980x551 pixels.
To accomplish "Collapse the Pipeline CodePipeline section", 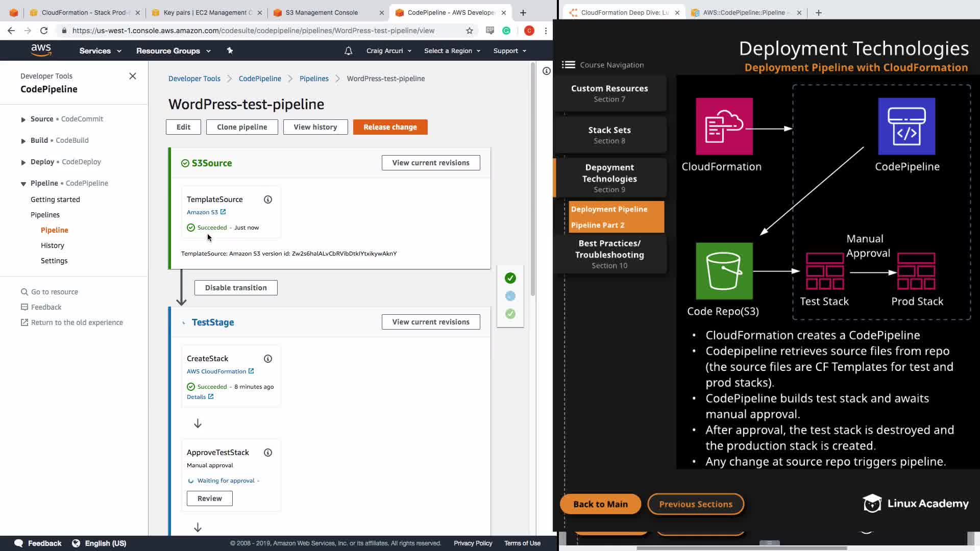I will point(23,184).
